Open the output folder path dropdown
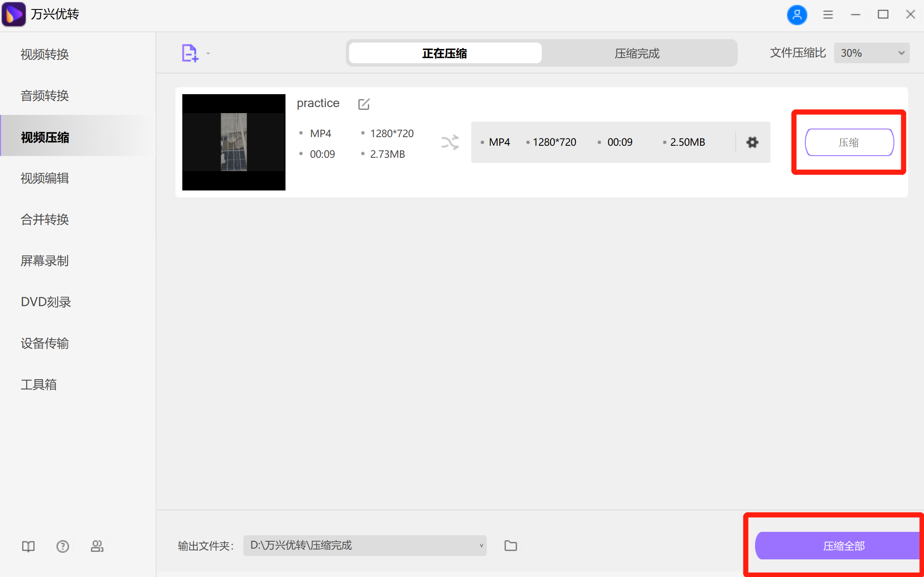The image size is (924, 577). 480,545
